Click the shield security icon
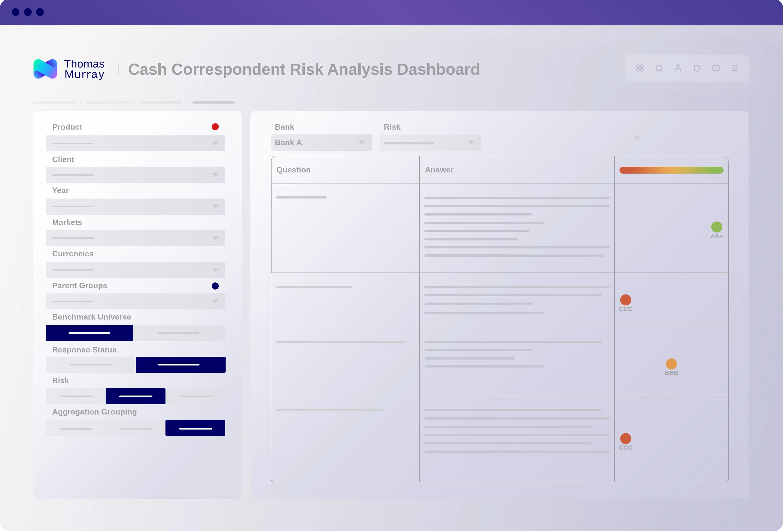Image resolution: width=783 pixels, height=532 pixels. click(697, 68)
